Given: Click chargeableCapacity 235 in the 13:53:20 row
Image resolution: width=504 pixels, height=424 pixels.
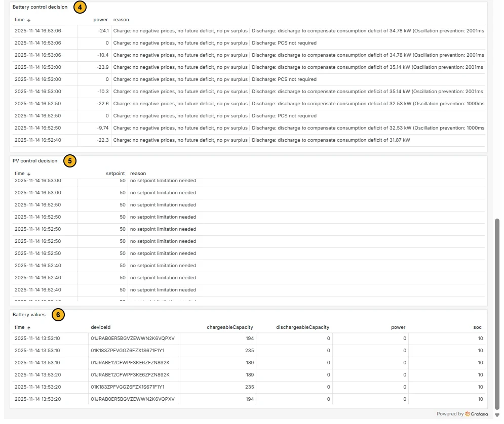Looking at the screenshot, I should [218, 387].
